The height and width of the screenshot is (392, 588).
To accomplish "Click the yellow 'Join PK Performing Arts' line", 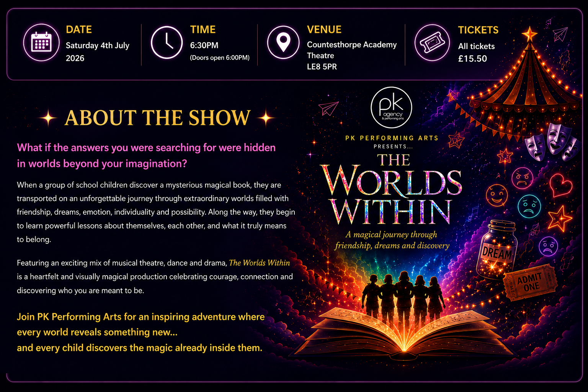I will [141, 317].
